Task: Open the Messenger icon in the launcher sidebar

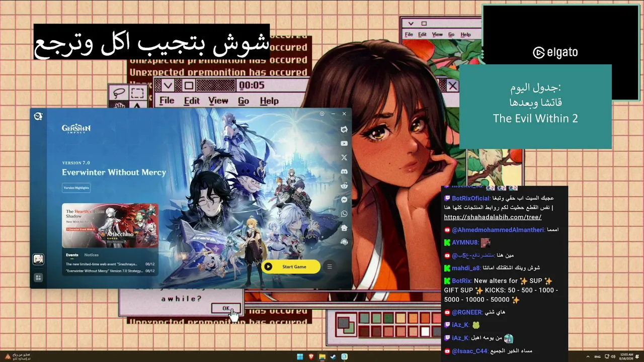Action: (344, 200)
